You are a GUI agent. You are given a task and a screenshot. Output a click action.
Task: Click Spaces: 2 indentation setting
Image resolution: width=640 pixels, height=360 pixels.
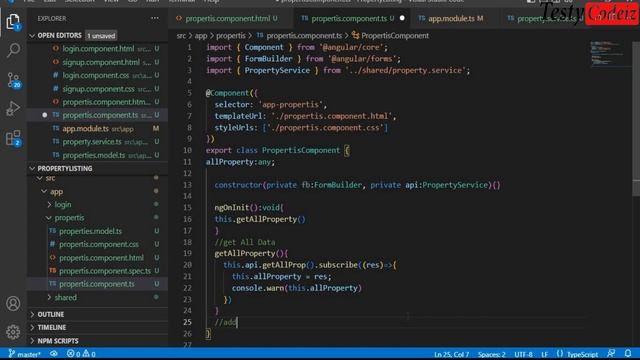point(491,354)
